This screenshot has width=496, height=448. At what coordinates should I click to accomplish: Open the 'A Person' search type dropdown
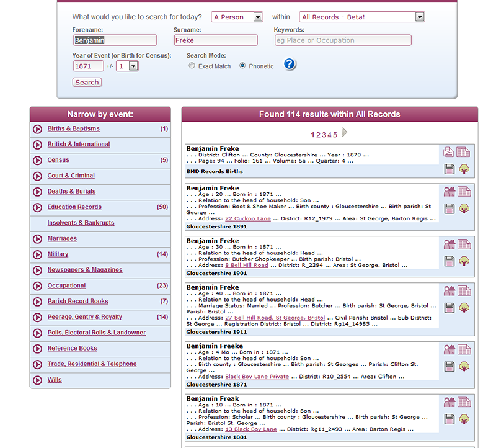237,17
